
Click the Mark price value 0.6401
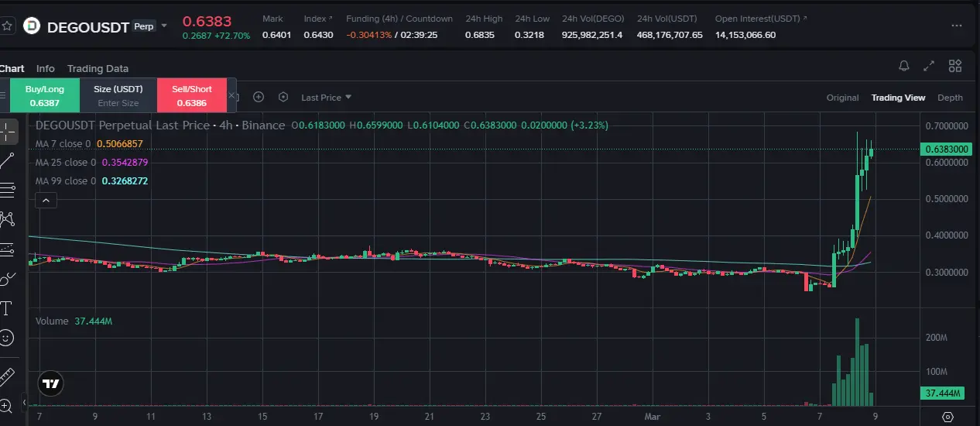pyautogui.click(x=277, y=35)
